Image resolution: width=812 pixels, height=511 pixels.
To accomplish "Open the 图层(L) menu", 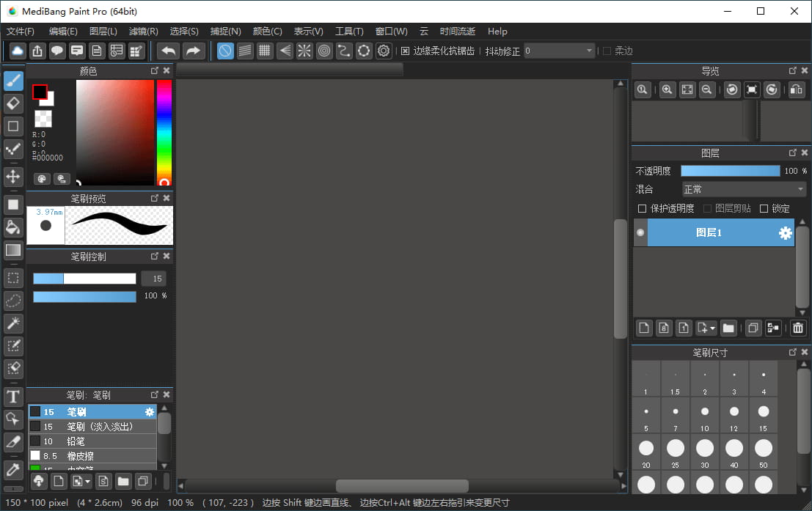I will click(x=103, y=32).
